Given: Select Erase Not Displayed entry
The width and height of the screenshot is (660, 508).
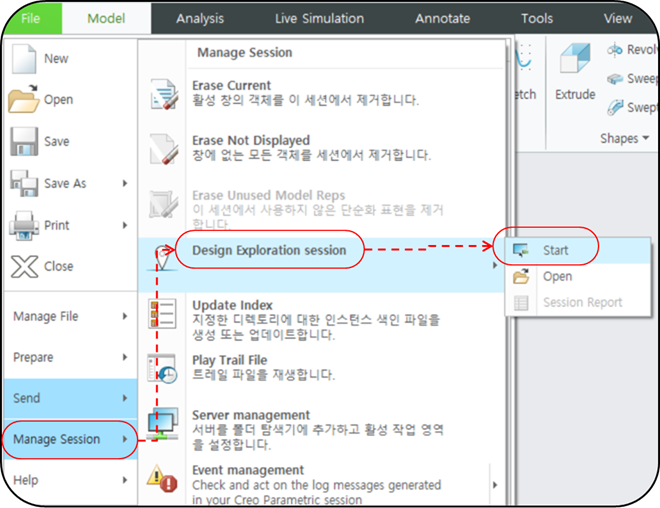Looking at the screenshot, I should (x=321, y=149).
